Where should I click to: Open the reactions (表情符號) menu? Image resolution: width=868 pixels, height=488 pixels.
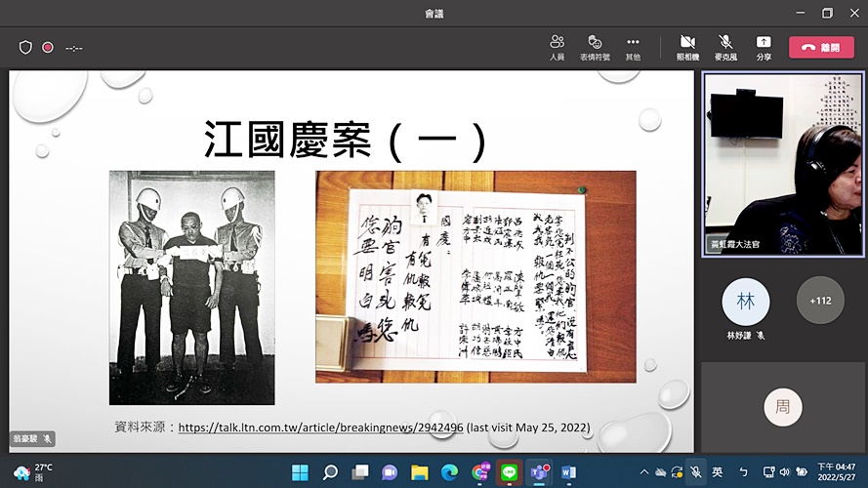[x=595, y=47]
